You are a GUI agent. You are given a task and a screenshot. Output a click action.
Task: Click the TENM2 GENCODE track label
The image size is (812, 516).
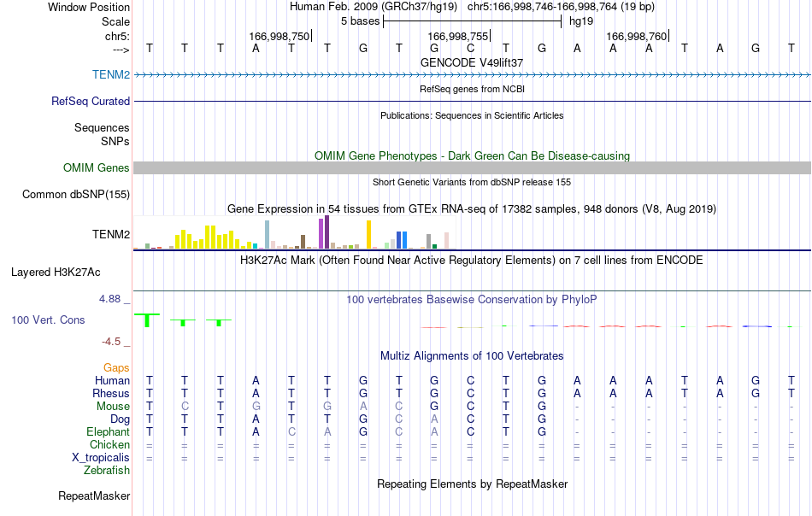111,74
